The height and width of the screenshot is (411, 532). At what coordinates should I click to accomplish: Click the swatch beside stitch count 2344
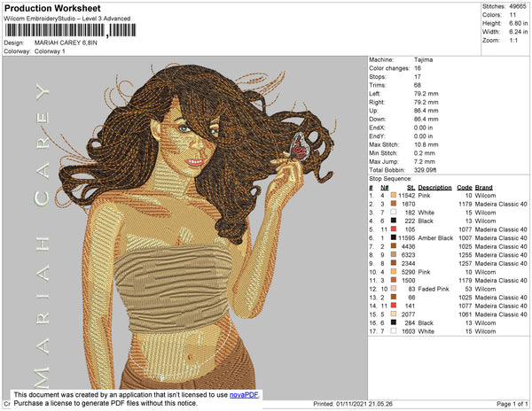pos(394,263)
